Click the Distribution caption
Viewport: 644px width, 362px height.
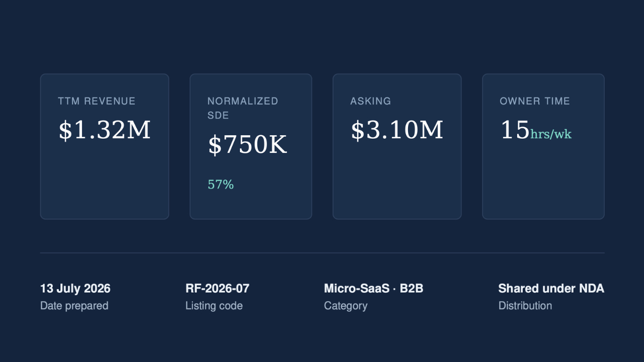(525, 306)
